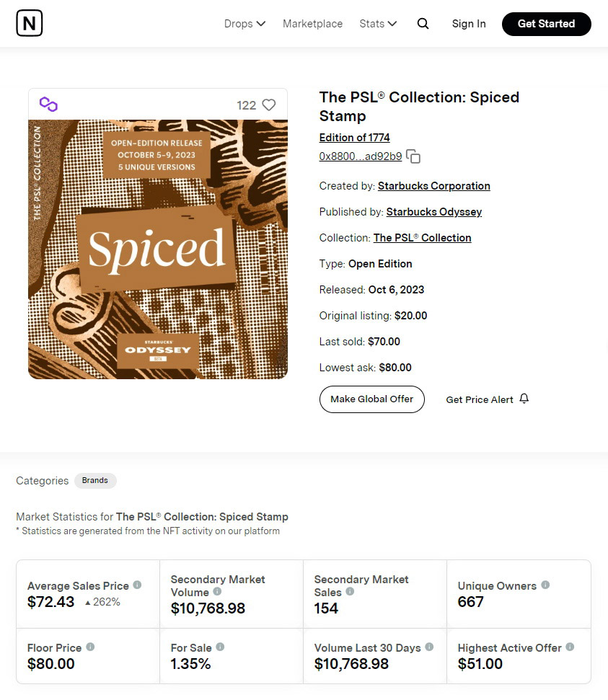Open the search magnifier icon

coord(423,24)
